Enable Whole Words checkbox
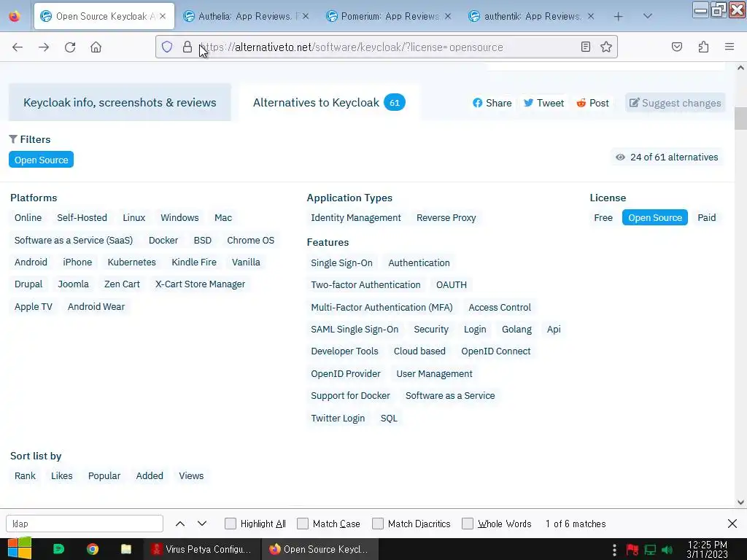 pos(468,524)
